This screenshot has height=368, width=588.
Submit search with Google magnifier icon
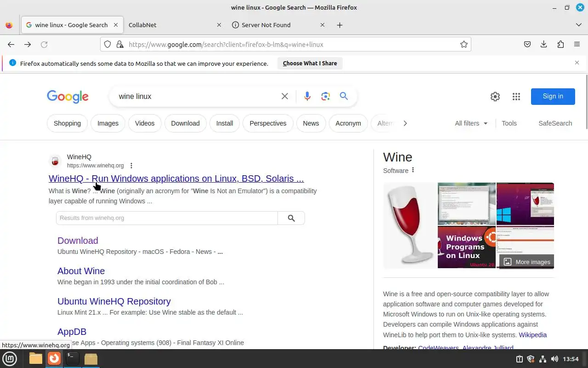[x=344, y=96]
